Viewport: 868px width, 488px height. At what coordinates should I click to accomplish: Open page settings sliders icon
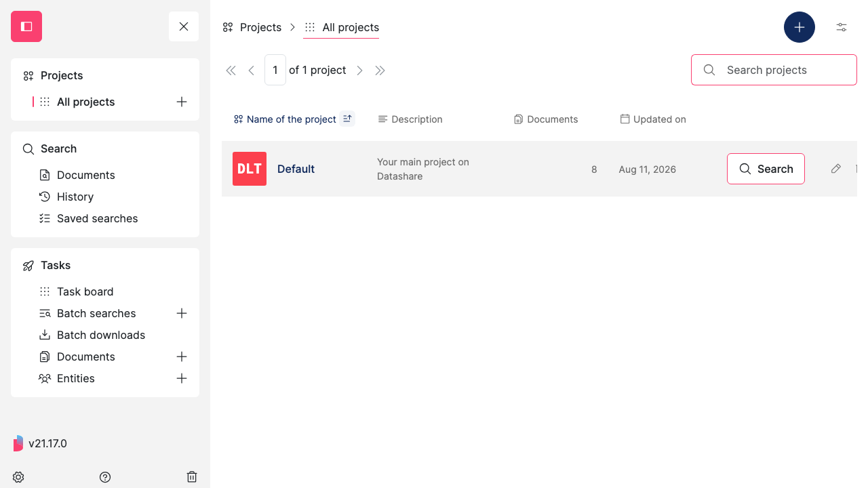tap(842, 27)
